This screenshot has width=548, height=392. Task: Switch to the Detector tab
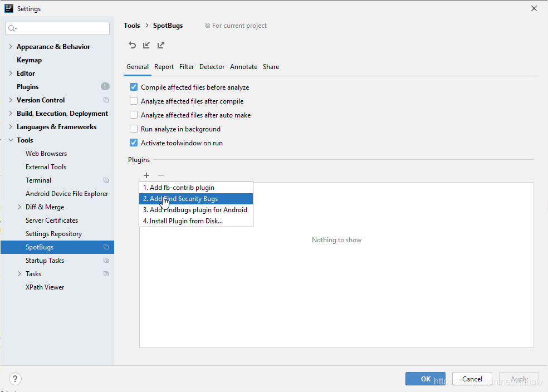pyautogui.click(x=212, y=66)
